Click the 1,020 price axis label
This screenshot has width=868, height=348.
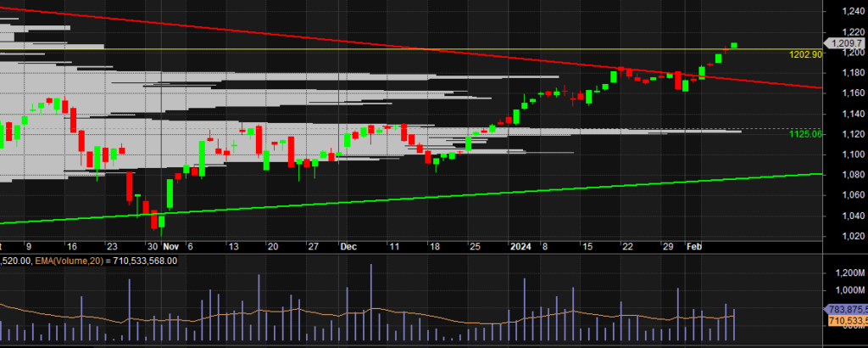843,235
